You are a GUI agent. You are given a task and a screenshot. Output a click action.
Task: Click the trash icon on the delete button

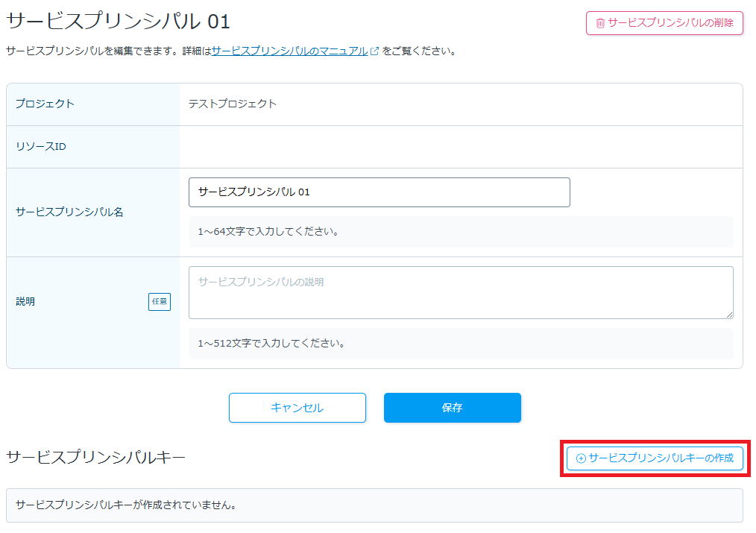coord(600,23)
